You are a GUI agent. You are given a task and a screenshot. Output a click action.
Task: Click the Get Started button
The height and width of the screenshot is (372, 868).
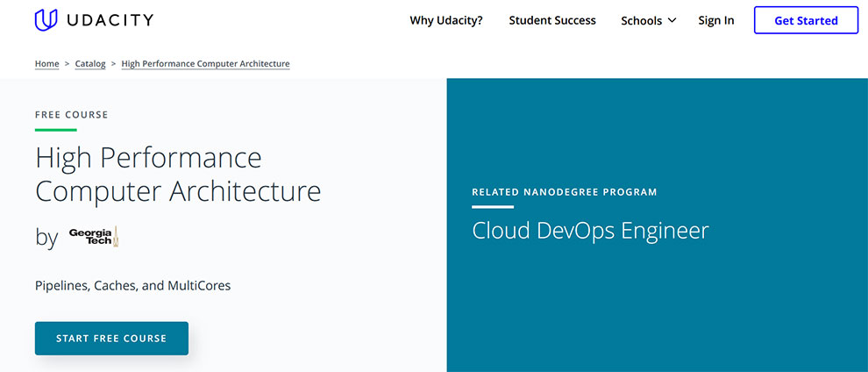pos(806,20)
